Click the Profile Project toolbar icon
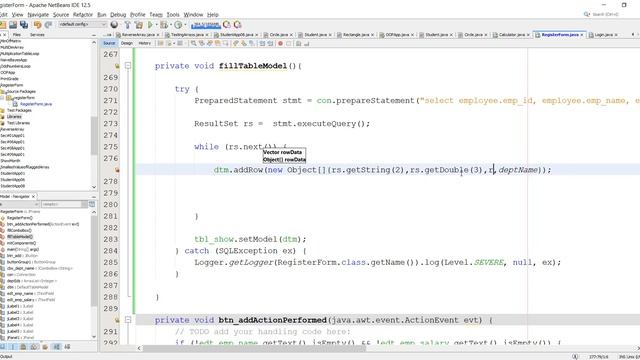 click(178, 25)
